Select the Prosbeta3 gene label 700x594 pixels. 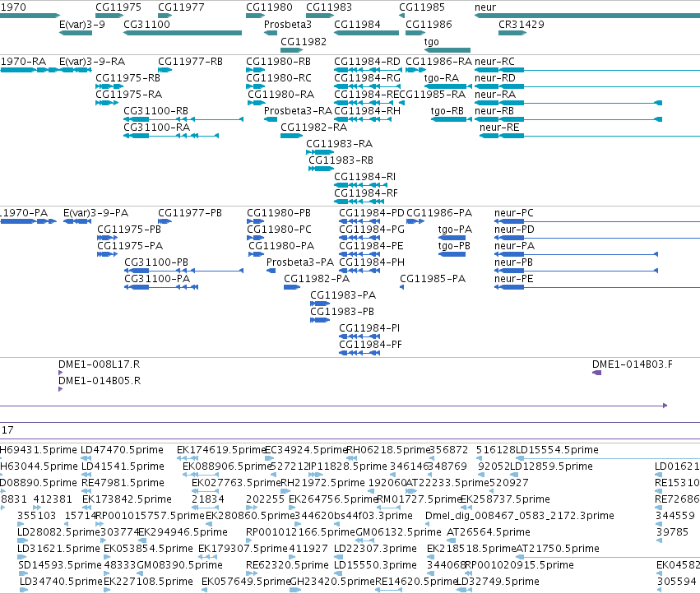(x=288, y=25)
